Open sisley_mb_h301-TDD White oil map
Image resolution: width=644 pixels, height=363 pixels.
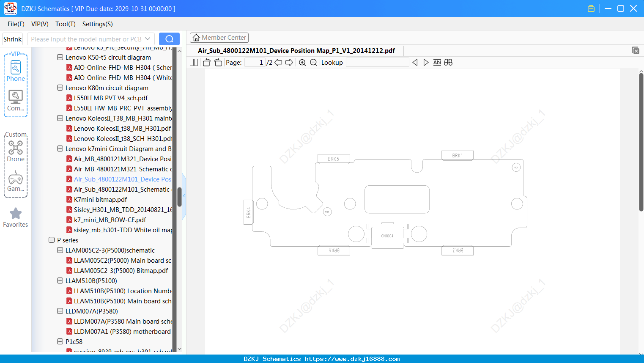click(x=123, y=230)
